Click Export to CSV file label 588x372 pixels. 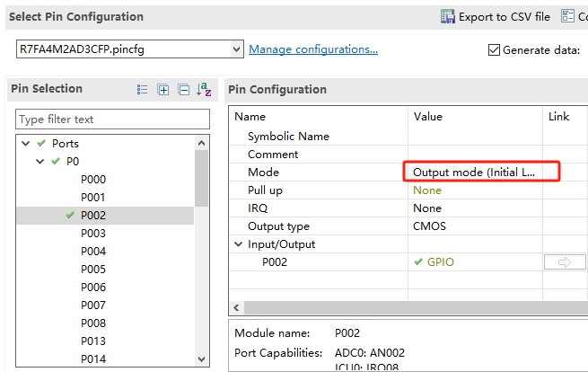click(505, 17)
